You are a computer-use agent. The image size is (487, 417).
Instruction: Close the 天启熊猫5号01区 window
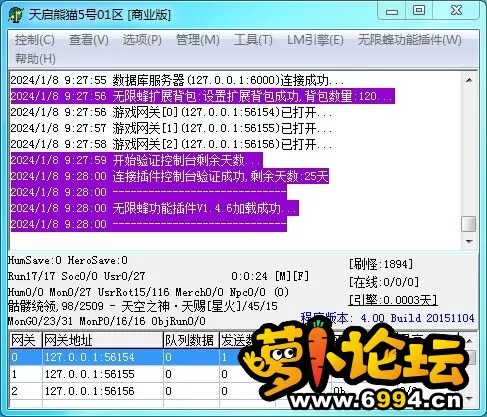coord(456,11)
